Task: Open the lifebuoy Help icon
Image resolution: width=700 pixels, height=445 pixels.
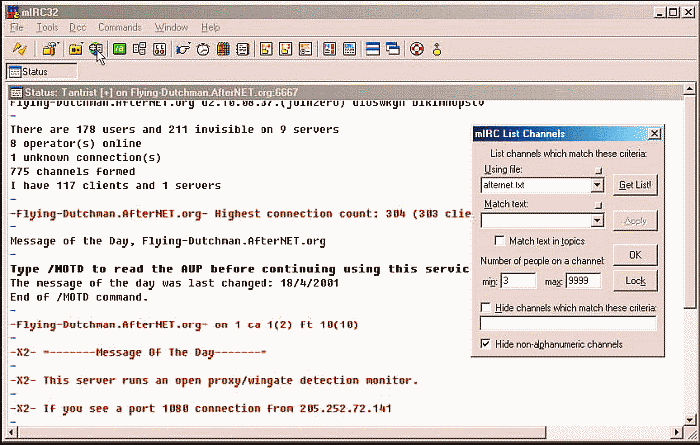Action: [x=417, y=49]
